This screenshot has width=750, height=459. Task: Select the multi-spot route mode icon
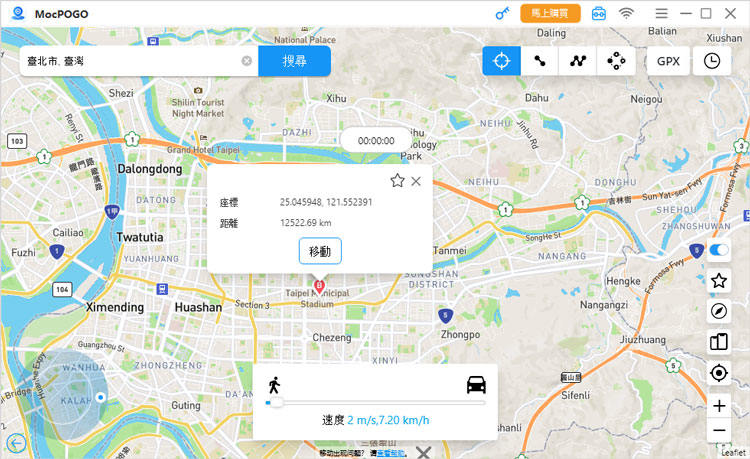coord(578,61)
